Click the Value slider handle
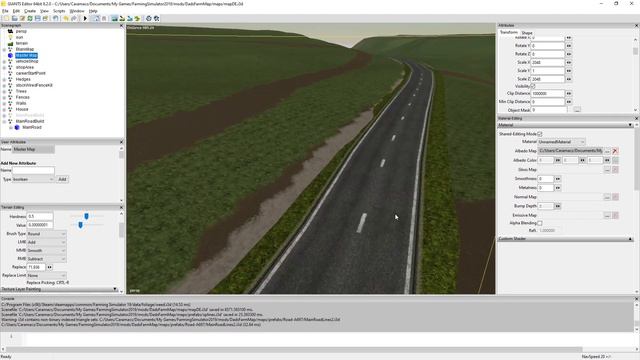 coord(80,224)
